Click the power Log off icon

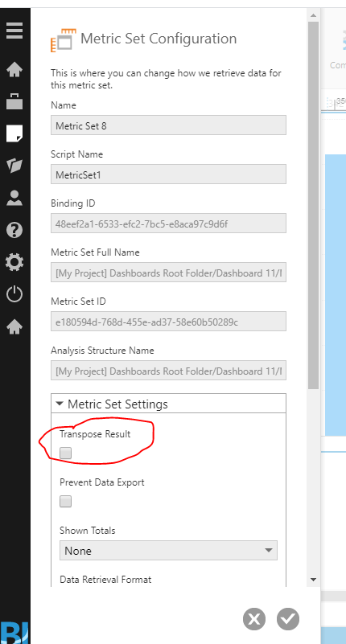click(x=14, y=294)
